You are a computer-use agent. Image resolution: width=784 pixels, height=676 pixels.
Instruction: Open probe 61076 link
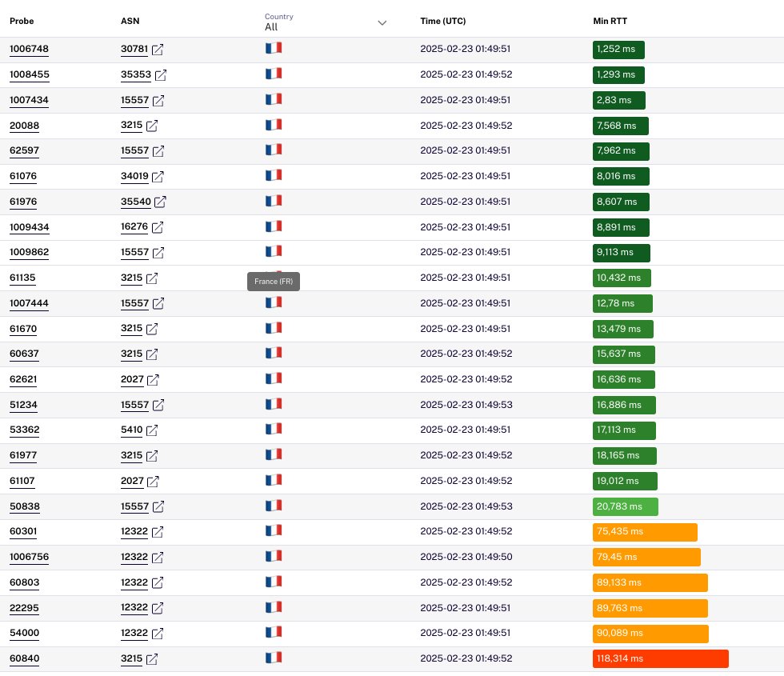[x=23, y=176]
